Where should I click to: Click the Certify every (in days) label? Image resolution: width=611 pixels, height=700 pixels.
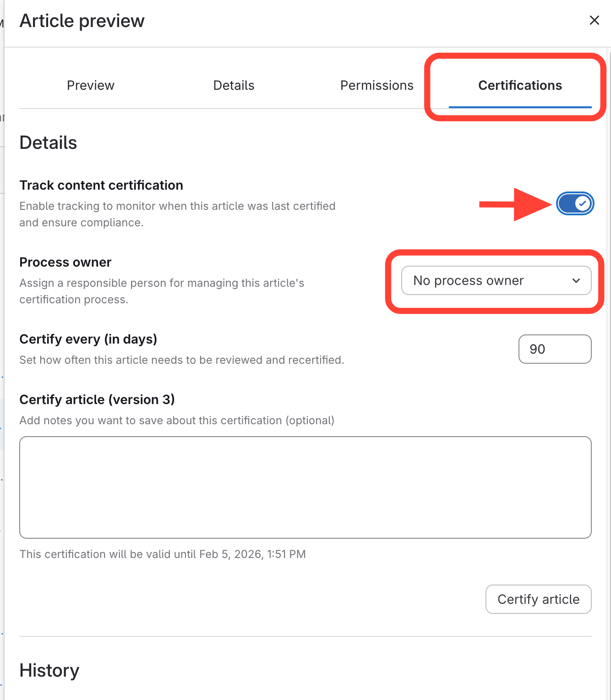tap(88, 339)
